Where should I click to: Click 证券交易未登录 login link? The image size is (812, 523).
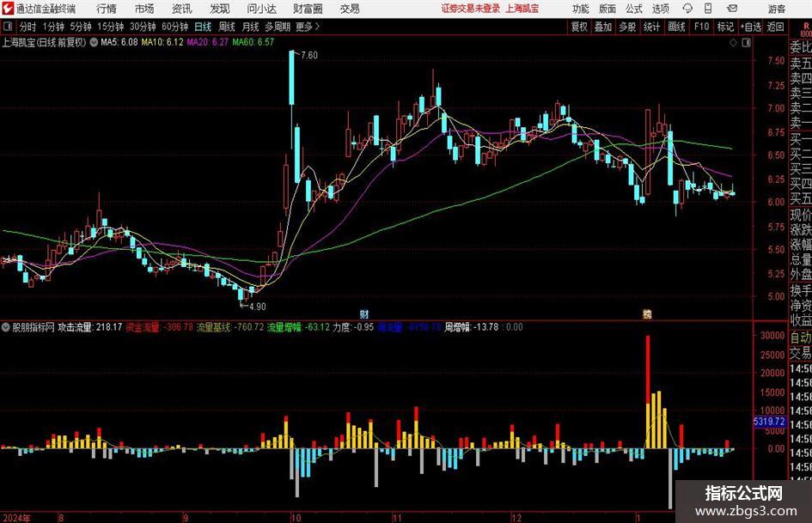[x=471, y=9]
